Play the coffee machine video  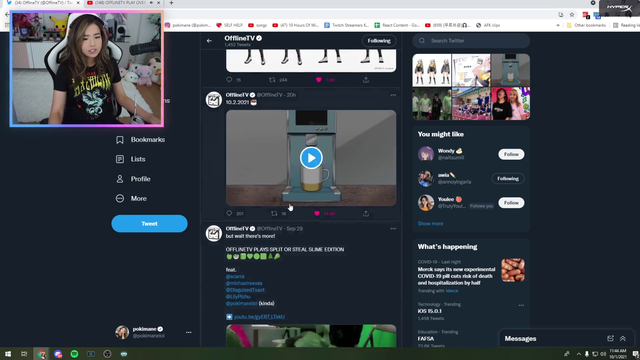(x=311, y=158)
